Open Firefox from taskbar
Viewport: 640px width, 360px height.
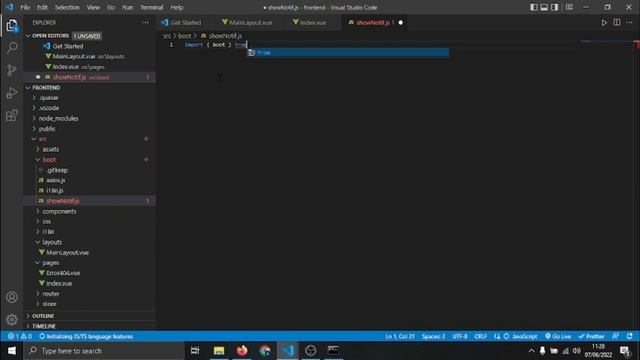click(242, 351)
